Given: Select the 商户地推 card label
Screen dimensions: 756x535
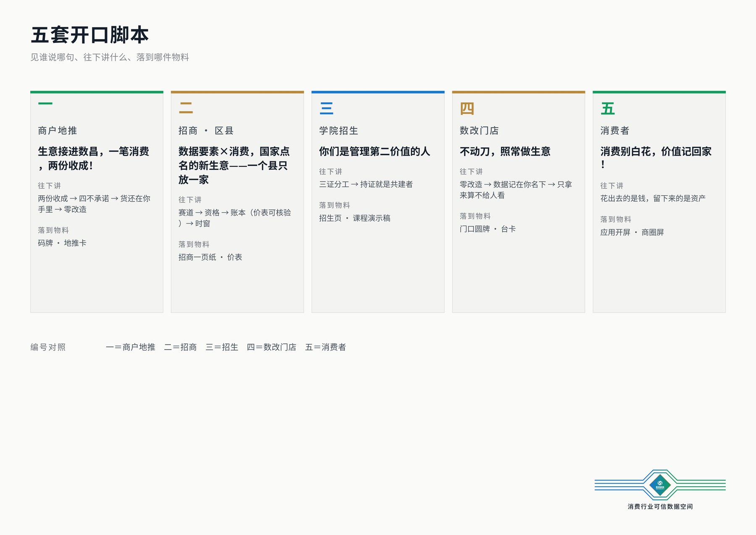Looking at the screenshot, I should pyautogui.click(x=57, y=131).
